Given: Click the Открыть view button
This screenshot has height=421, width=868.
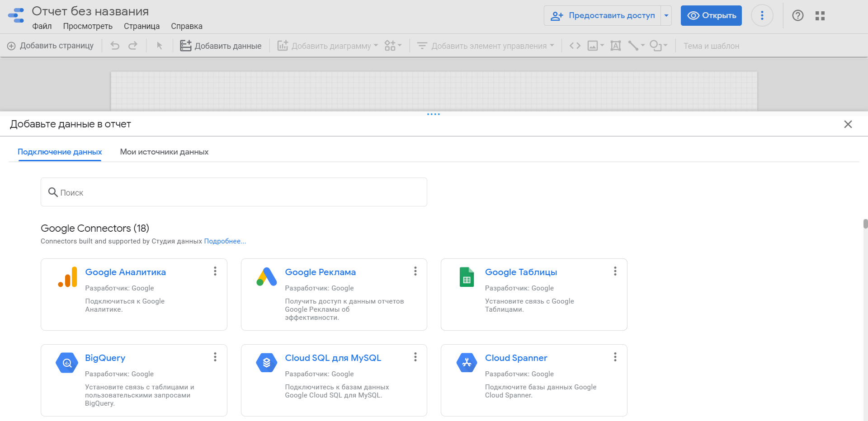Looking at the screenshot, I should [711, 16].
